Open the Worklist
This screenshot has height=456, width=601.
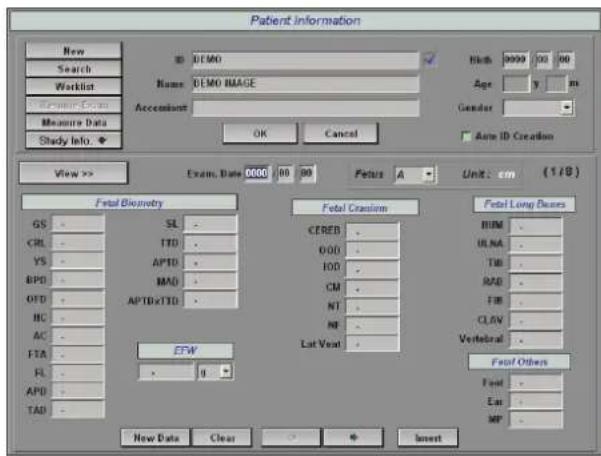click(74, 87)
